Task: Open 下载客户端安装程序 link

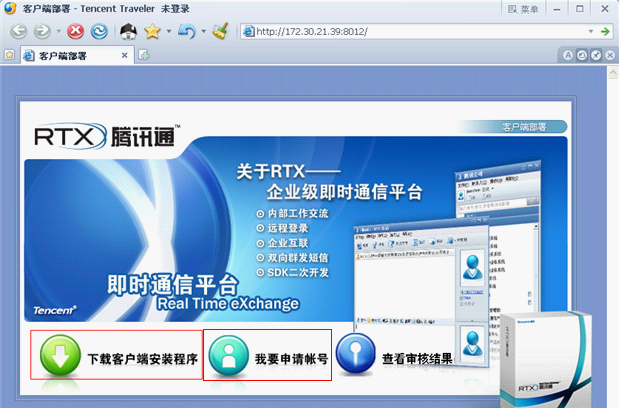Action: 142,359
